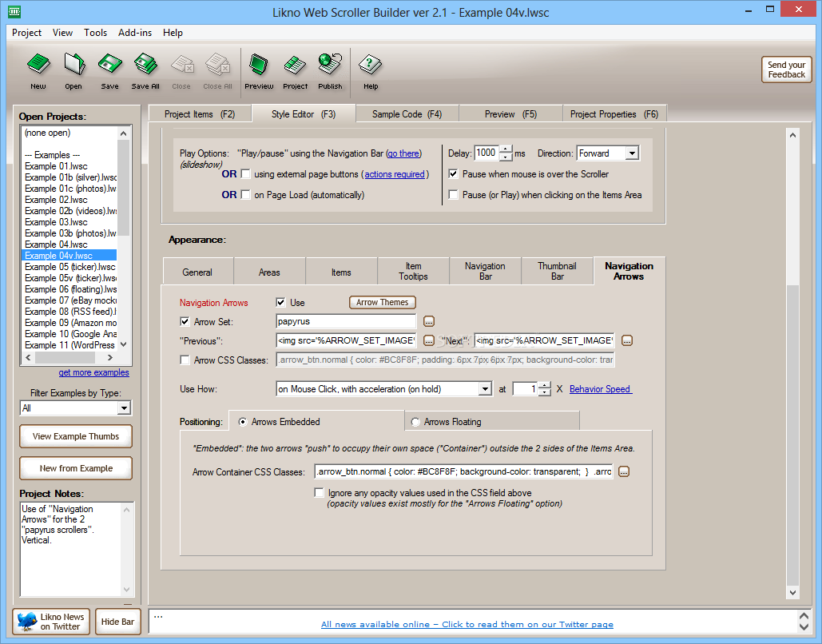The image size is (822, 644).
Task: Open the Project menu
Action: point(26,33)
